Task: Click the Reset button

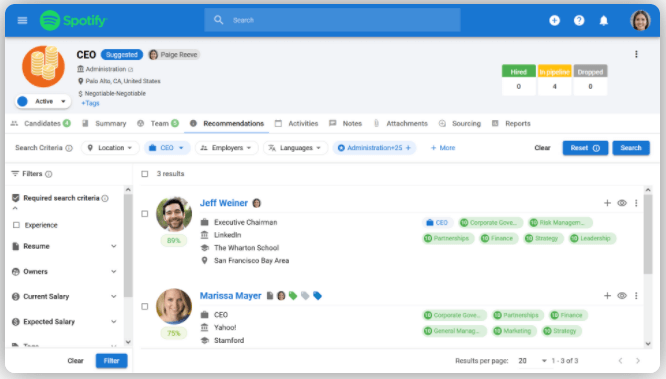Action: point(585,148)
